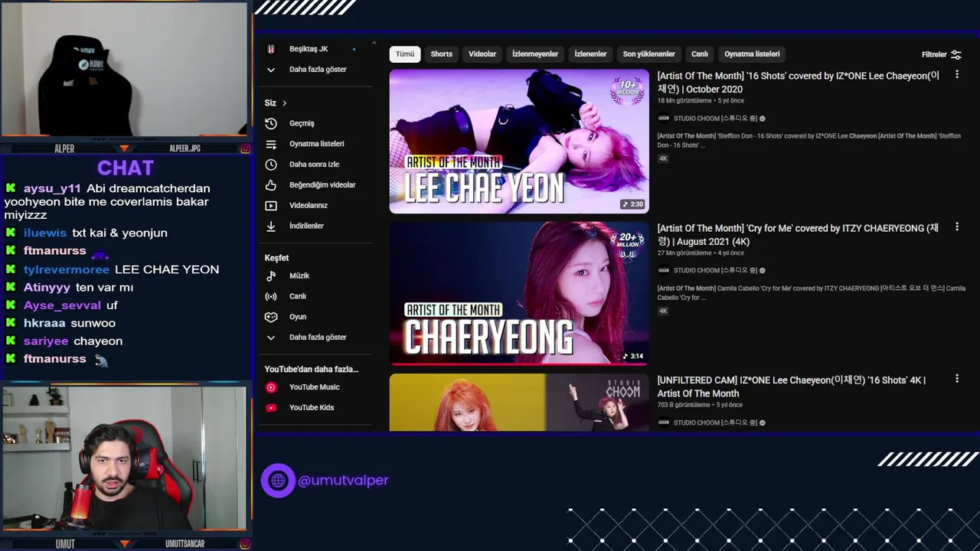The width and height of the screenshot is (980, 551).
Task: Click 4K badge under first video
Action: tap(663, 158)
